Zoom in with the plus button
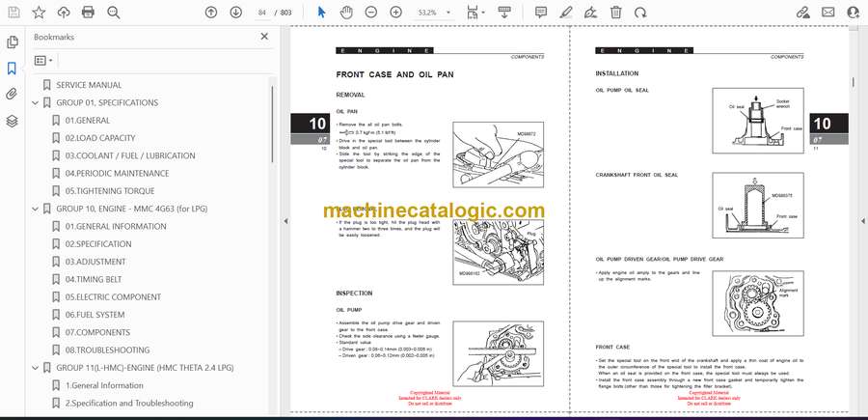868x420 pixels. click(395, 13)
